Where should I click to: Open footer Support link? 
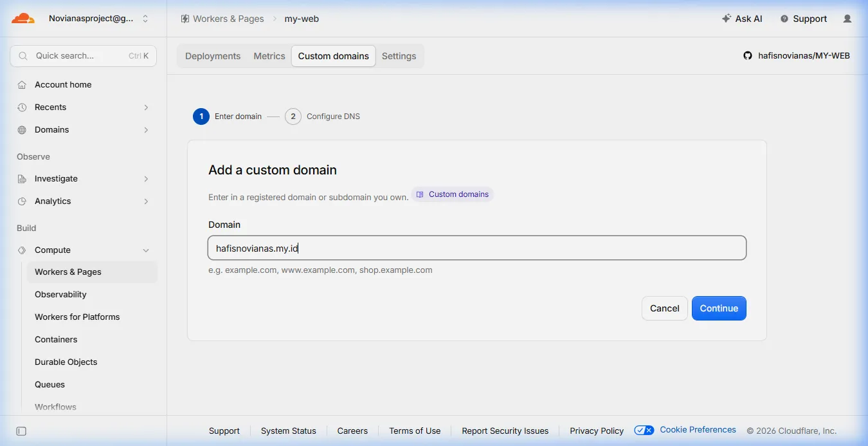pos(224,431)
